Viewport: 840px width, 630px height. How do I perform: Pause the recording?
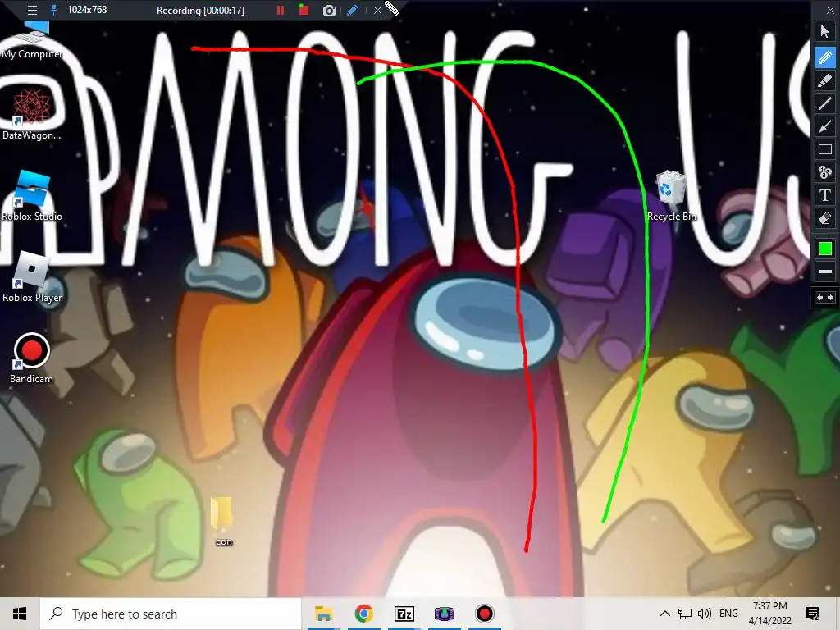click(x=281, y=10)
